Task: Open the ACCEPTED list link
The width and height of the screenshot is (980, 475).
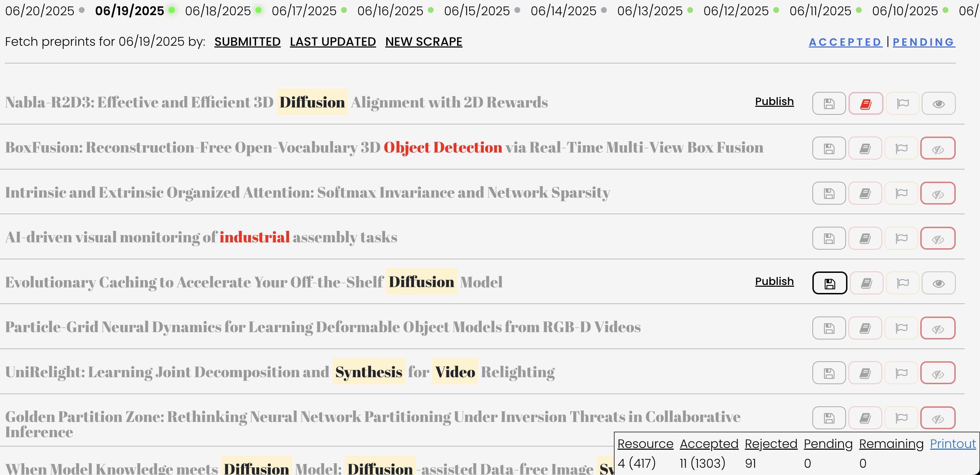Action: [x=845, y=42]
